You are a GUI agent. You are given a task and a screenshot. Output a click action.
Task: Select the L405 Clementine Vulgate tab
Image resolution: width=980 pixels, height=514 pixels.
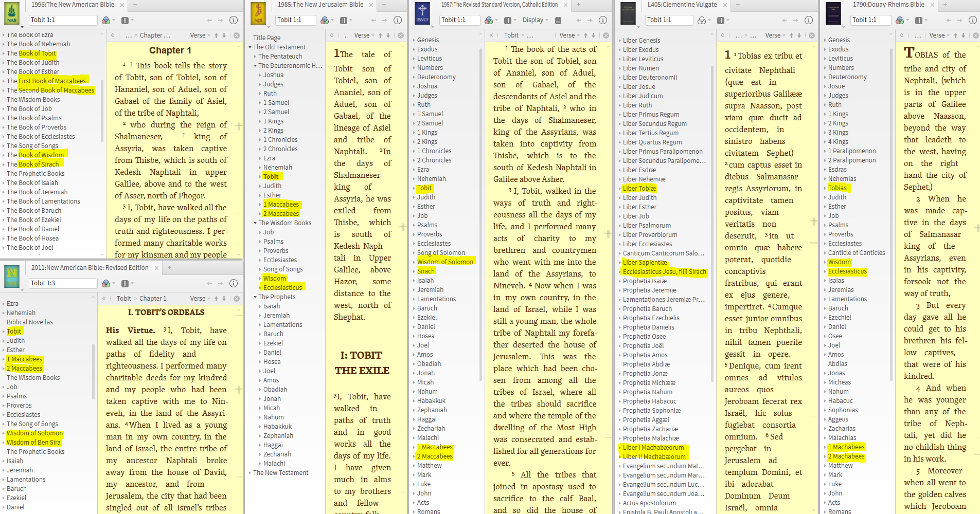(682, 5)
